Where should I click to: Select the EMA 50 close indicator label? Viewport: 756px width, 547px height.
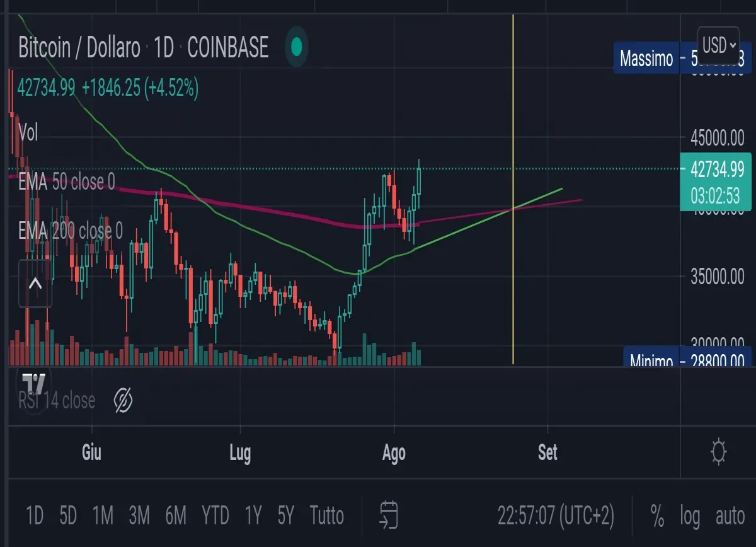click(66, 182)
